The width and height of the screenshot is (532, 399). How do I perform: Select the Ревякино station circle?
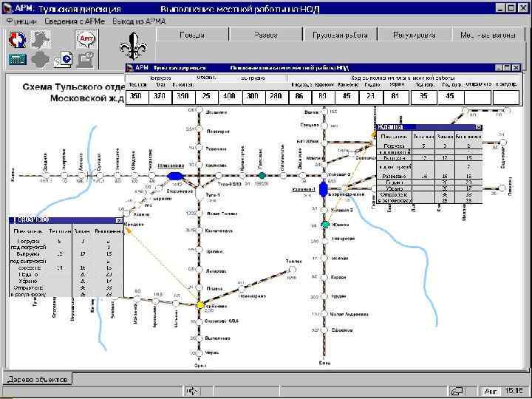[199, 148]
